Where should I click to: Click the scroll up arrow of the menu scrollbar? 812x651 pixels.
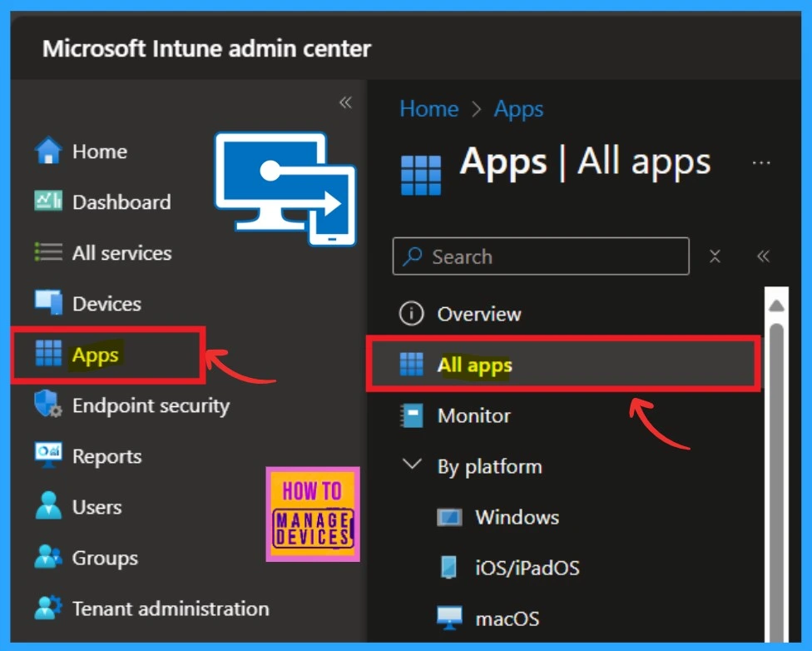(776, 306)
